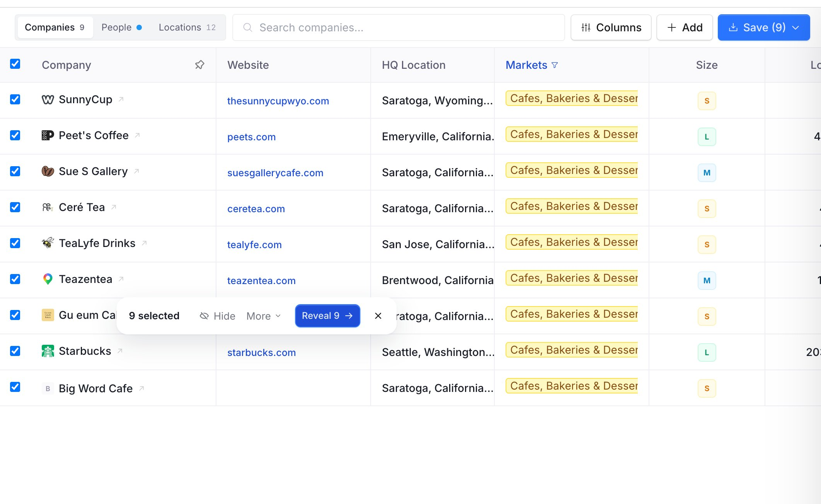The height and width of the screenshot is (504, 821).
Task: Click the Sue S Gallery coffee bean logo
Action: tap(48, 171)
